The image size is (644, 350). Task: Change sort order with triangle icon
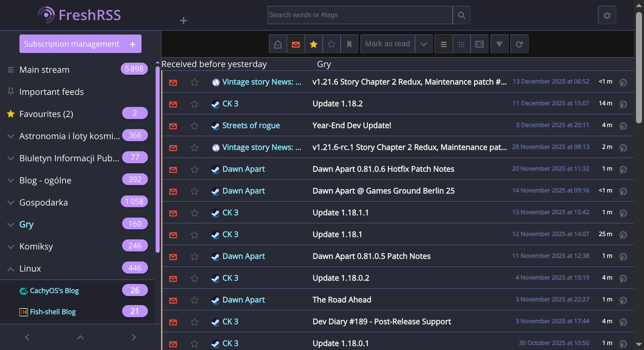click(499, 44)
